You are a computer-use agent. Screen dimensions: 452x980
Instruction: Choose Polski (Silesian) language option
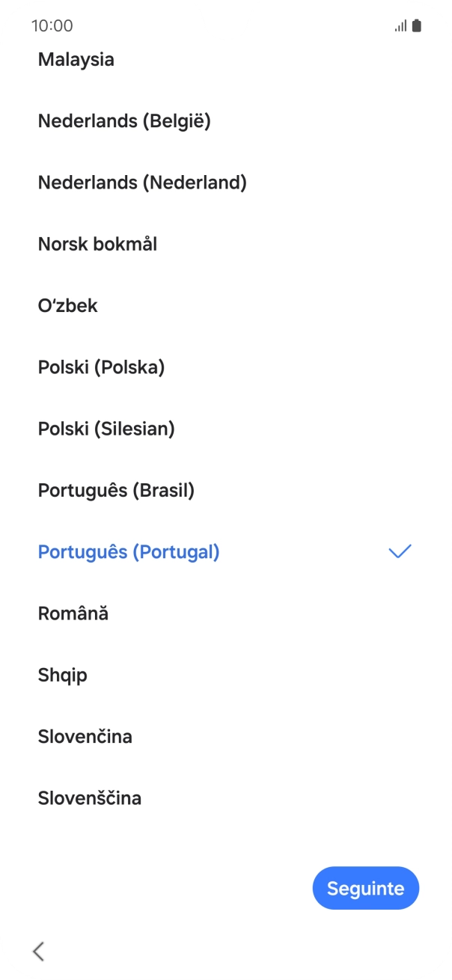[106, 429]
